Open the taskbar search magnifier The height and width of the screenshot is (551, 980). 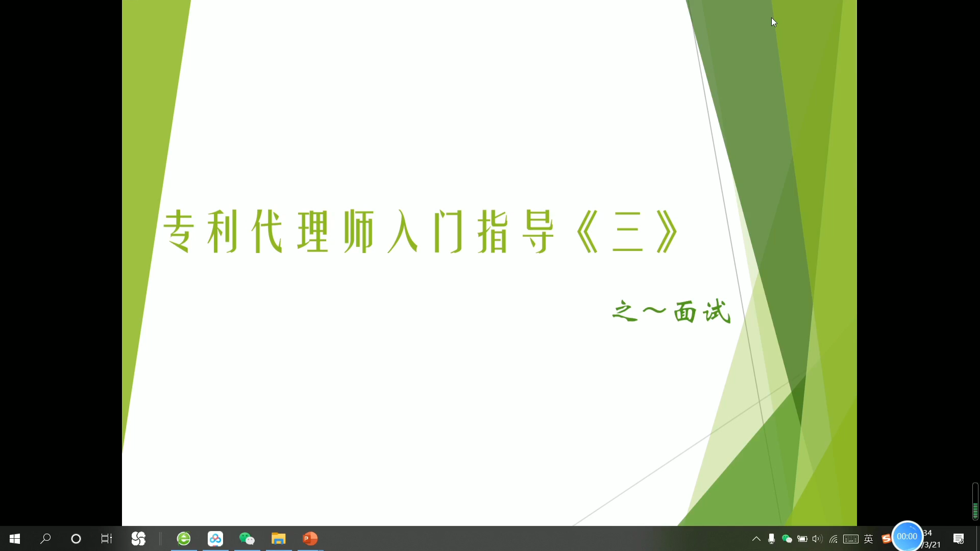[x=45, y=538]
